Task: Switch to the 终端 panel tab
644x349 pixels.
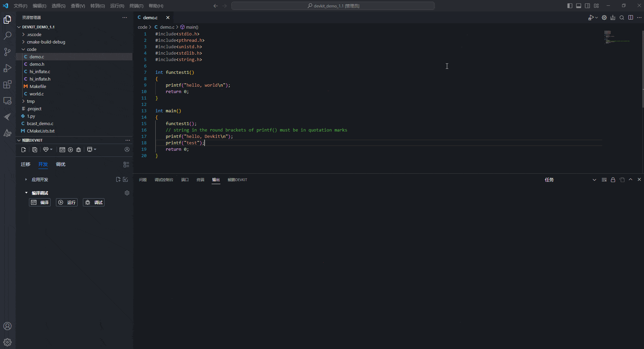Action: (x=201, y=180)
